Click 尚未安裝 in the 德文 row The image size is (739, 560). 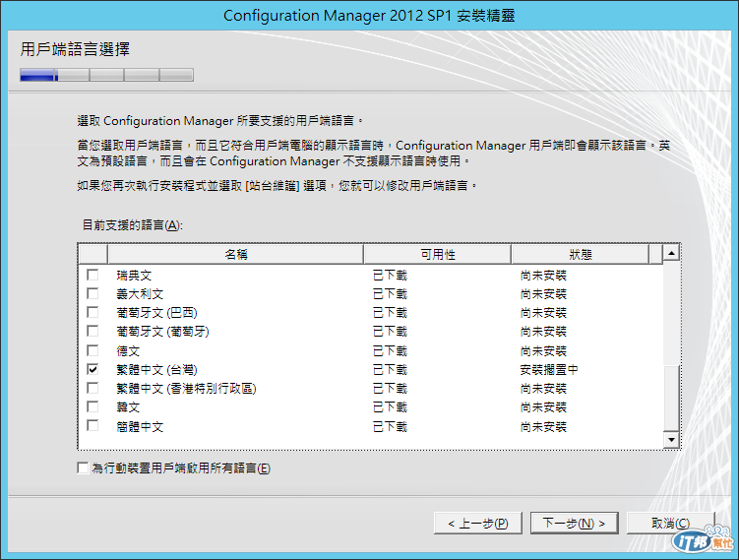pos(543,351)
